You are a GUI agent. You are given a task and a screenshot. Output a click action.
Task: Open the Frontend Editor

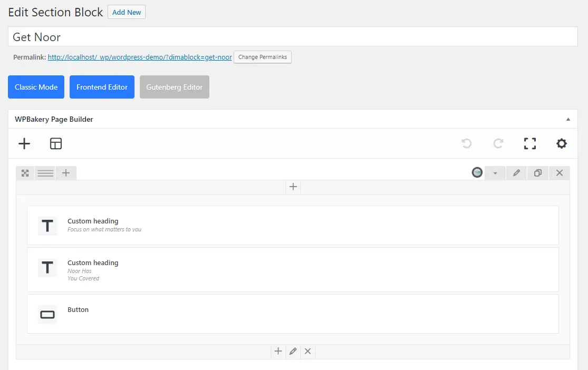point(102,87)
